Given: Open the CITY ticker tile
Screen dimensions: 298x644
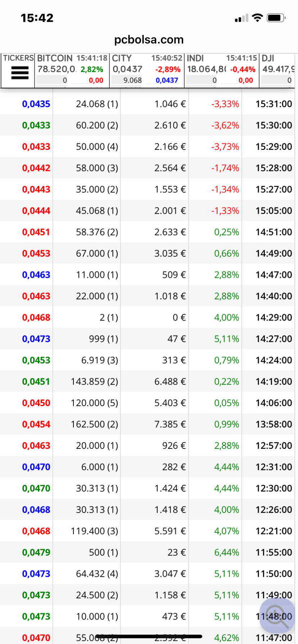Looking at the screenshot, I should point(147,70).
